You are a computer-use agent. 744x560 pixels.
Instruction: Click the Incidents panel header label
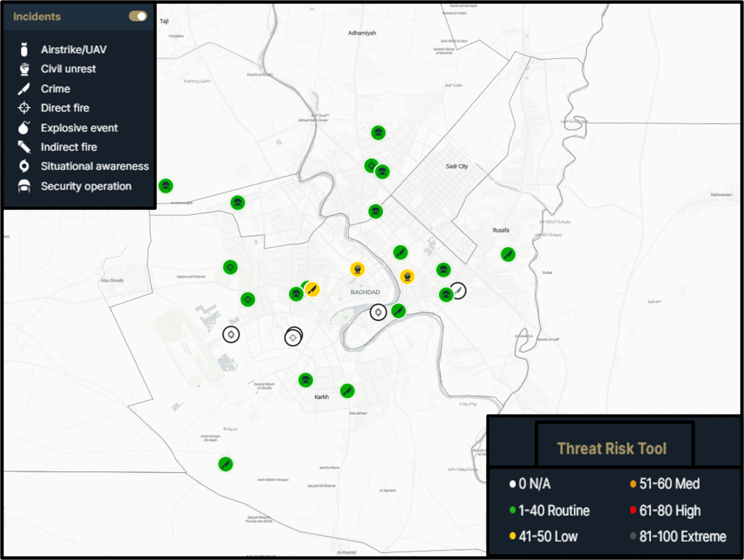tap(37, 16)
